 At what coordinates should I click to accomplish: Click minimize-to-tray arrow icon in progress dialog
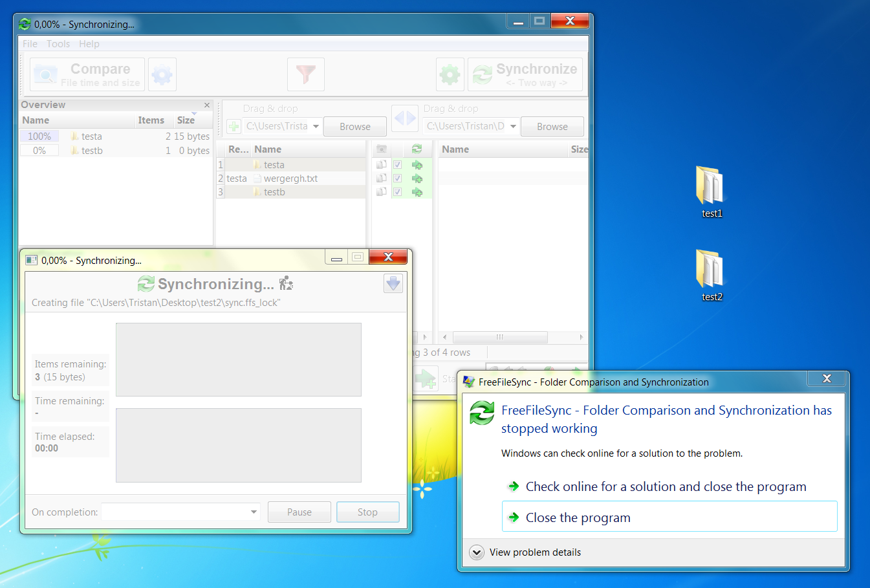pos(393,283)
